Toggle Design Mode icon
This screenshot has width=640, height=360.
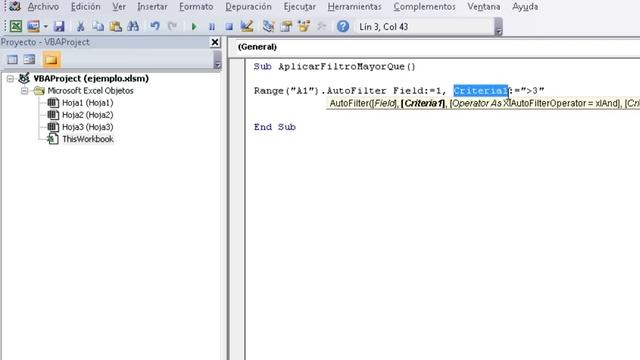coord(247,27)
